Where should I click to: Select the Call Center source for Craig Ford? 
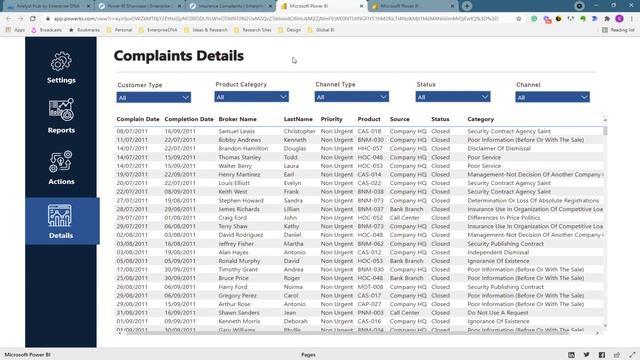404,218
